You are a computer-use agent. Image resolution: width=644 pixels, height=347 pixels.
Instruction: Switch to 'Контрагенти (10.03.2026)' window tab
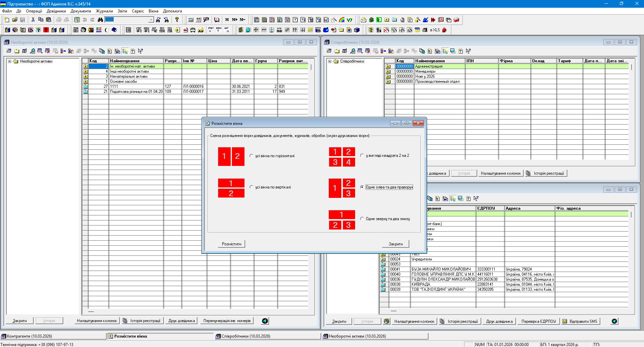tap(30, 336)
